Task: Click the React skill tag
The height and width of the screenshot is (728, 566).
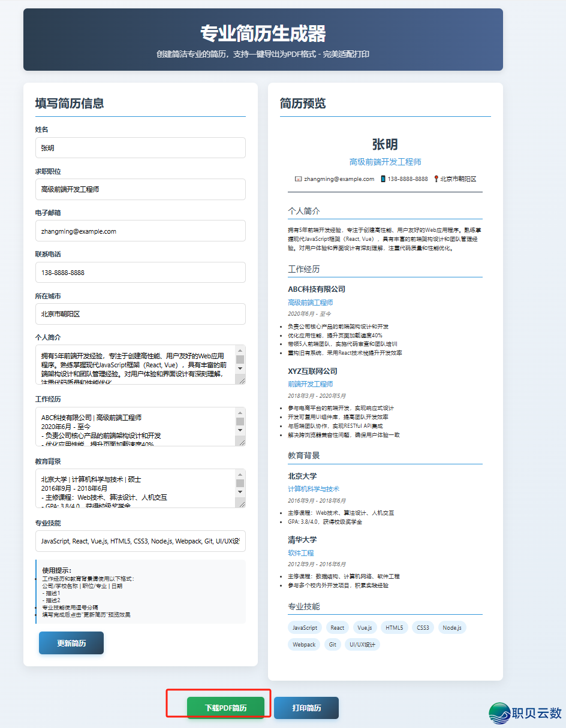Action: point(338,627)
